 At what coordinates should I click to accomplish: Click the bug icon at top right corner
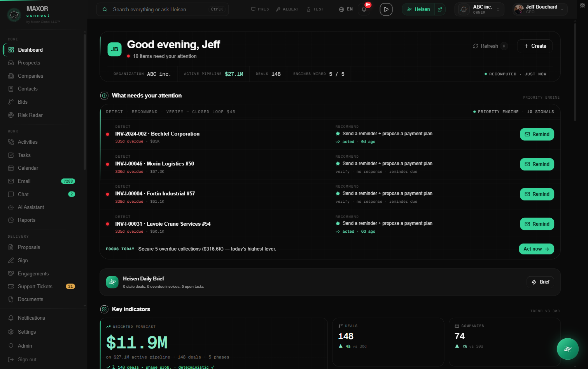(x=582, y=5)
